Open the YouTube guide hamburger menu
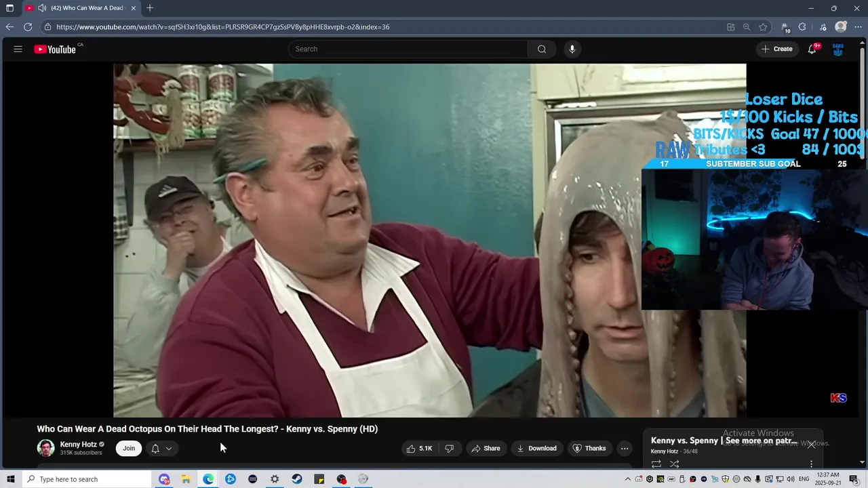868x488 pixels. coord(18,49)
